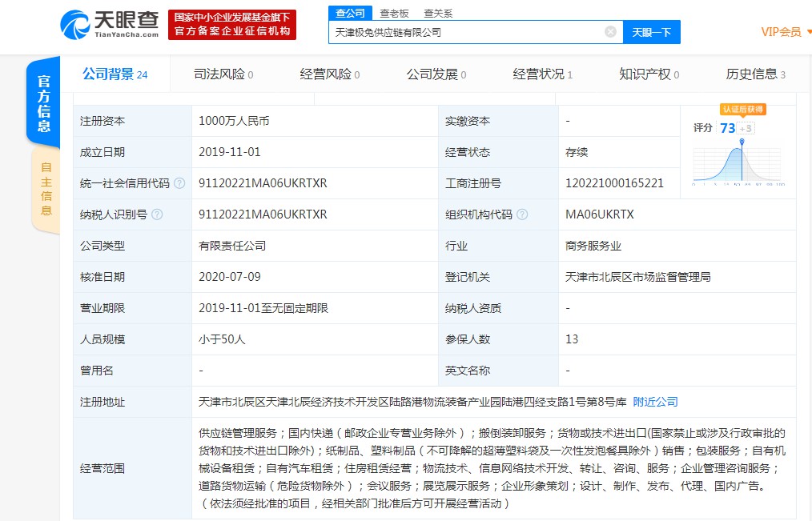Click industry value 商务服务业

[593, 246]
